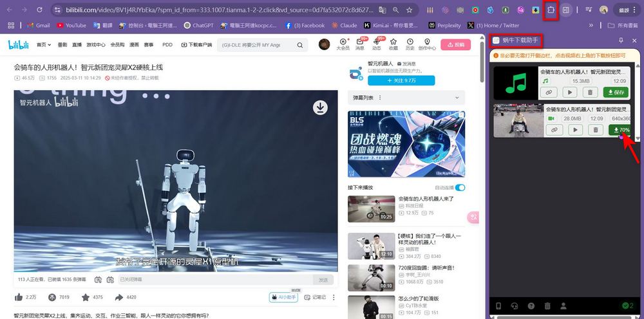
Task: Open 收藏 favorites icon in header
Action: pos(393,44)
